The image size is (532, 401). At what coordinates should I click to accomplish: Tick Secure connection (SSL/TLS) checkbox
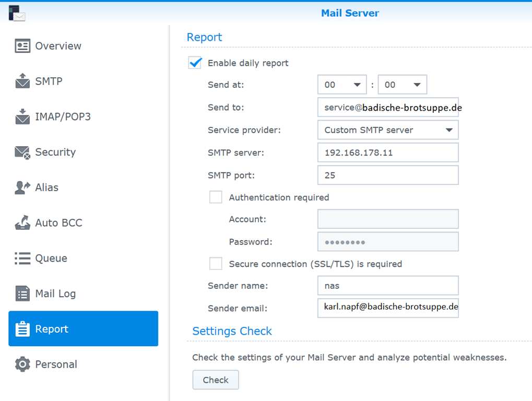point(216,264)
